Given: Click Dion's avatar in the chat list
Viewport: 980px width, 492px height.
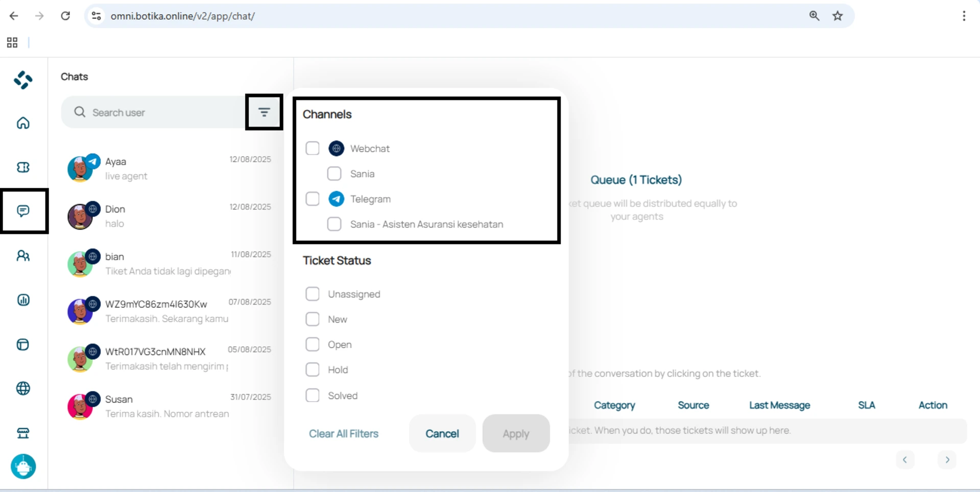Looking at the screenshot, I should tap(80, 216).
